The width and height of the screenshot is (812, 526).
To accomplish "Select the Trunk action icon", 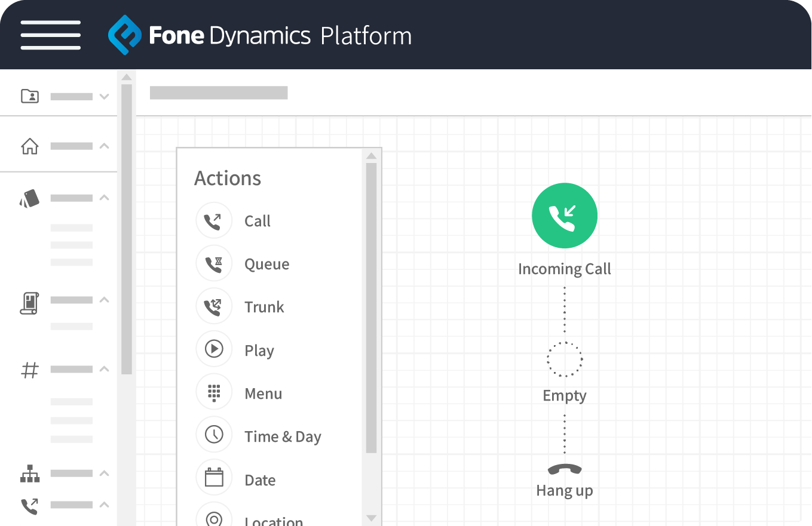I will coord(214,306).
